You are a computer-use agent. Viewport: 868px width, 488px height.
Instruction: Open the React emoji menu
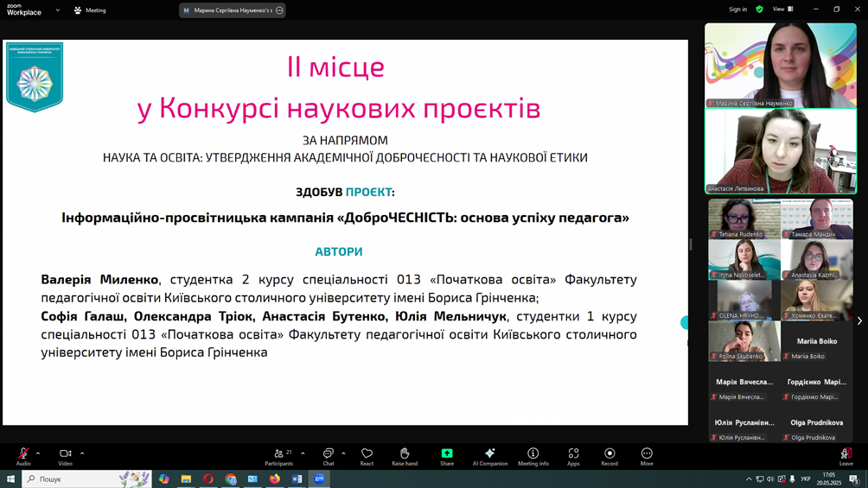(x=367, y=455)
